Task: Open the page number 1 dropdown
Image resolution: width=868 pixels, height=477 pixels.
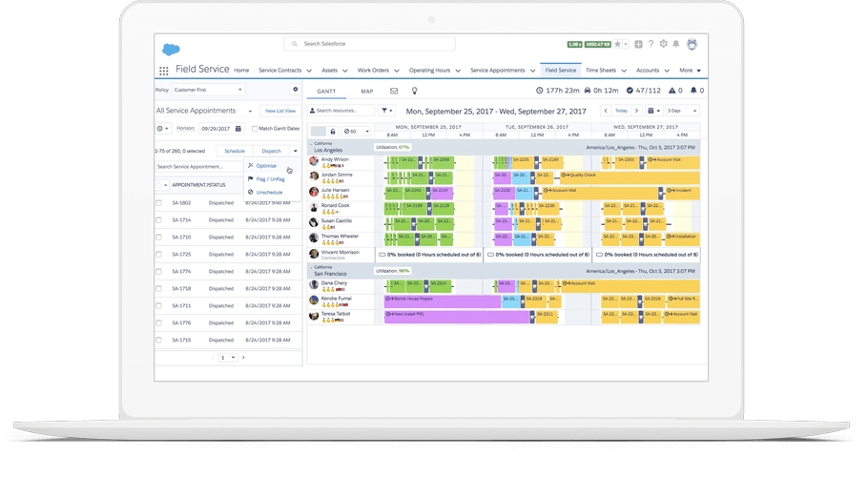Action: (x=228, y=358)
